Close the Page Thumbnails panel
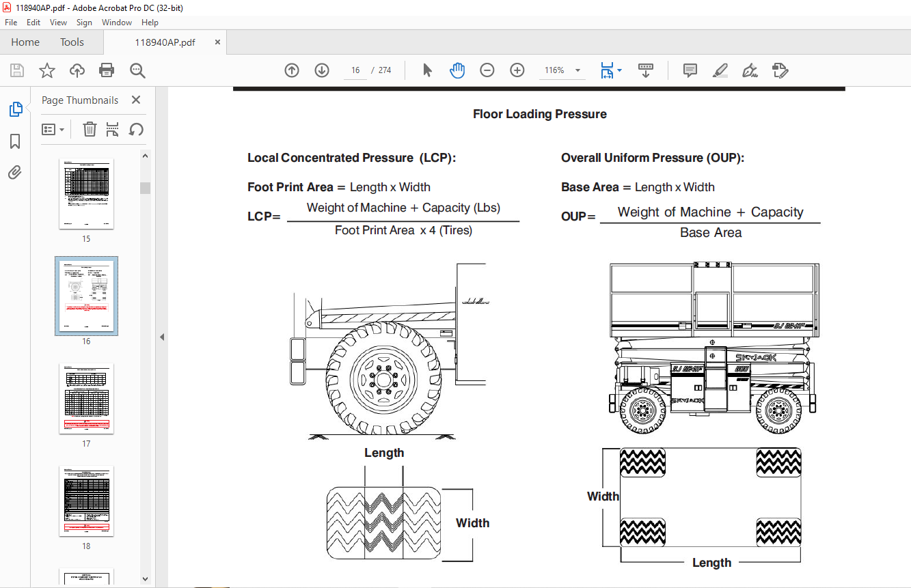This screenshot has height=588, width=911. point(136,100)
